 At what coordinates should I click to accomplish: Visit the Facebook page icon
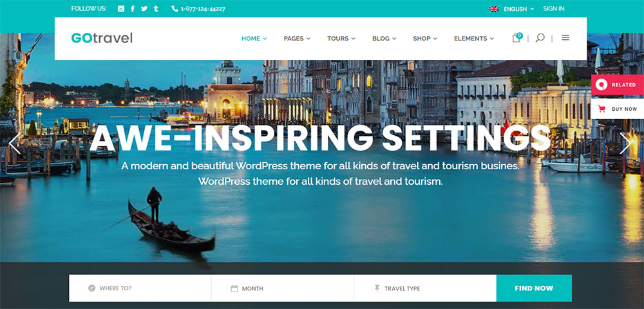pyautogui.click(x=132, y=8)
